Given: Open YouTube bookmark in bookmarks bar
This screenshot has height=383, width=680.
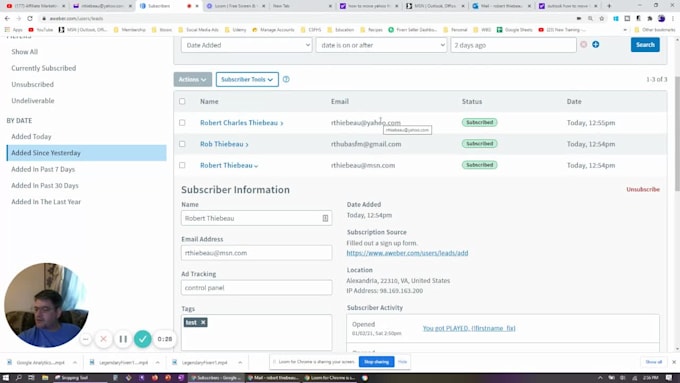Looking at the screenshot, I should pos(40,29).
